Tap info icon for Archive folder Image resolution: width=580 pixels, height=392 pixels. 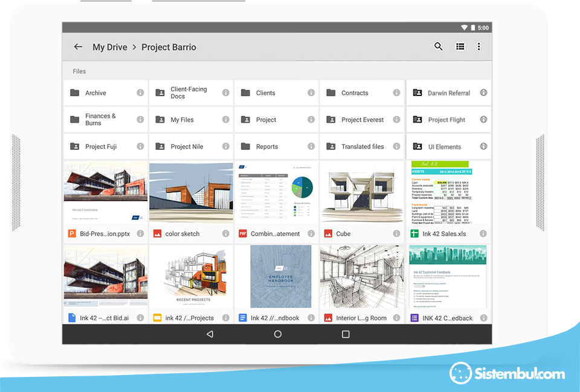coord(140,93)
